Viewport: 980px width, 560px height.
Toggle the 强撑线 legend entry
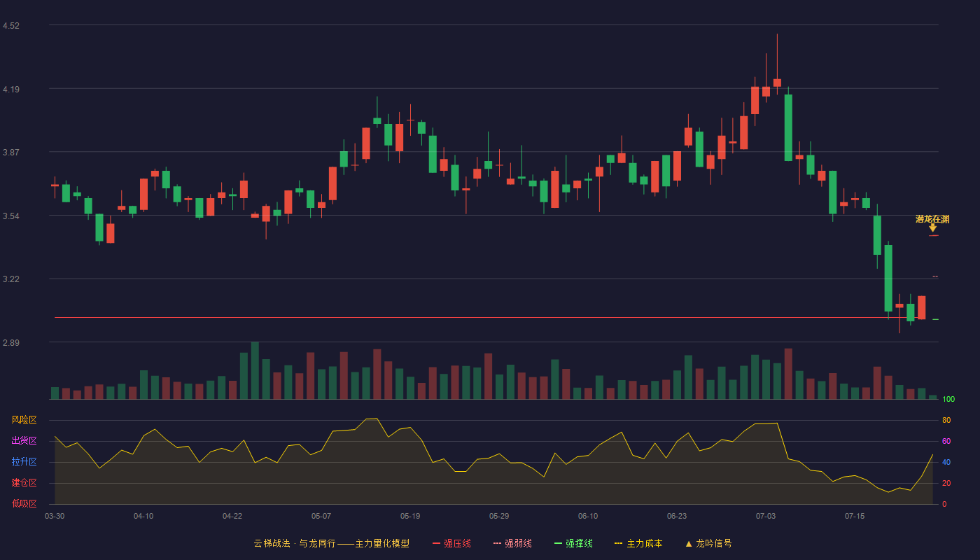coord(573,543)
